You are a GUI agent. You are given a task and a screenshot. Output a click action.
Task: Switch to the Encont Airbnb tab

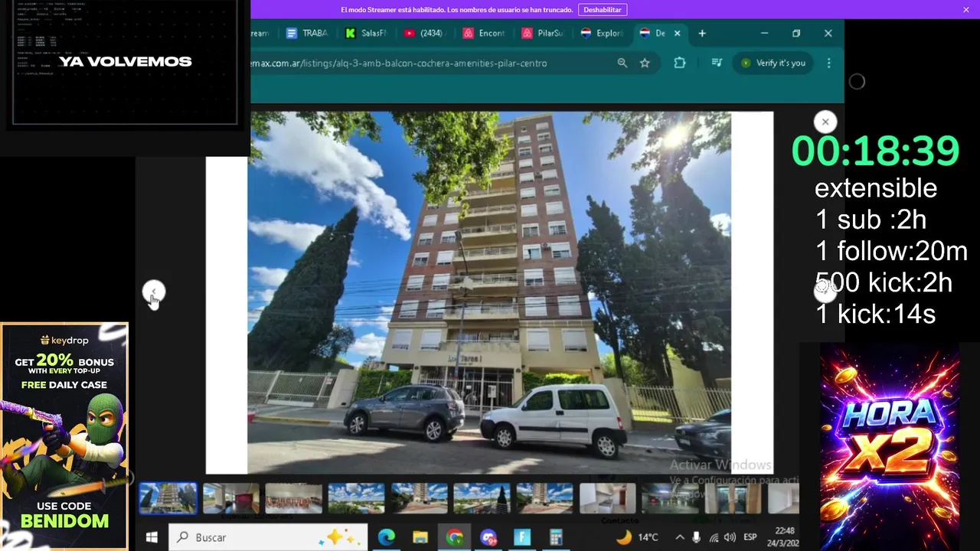(484, 33)
